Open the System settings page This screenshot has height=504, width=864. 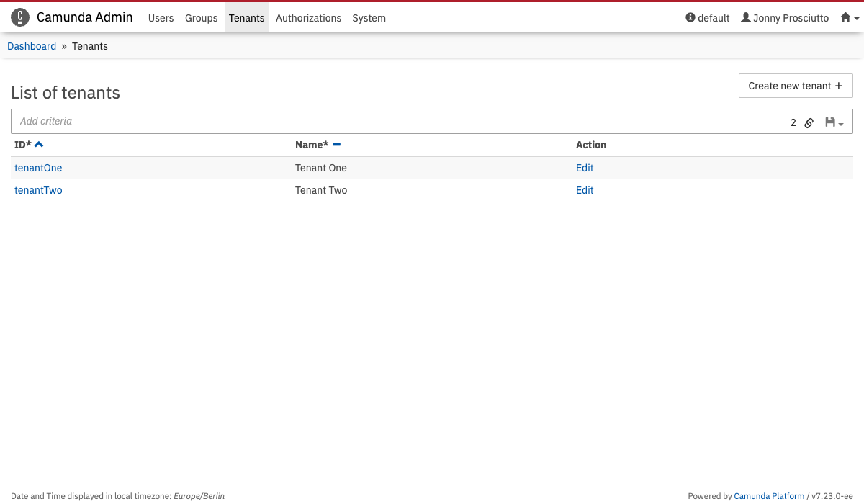[x=369, y=18]
